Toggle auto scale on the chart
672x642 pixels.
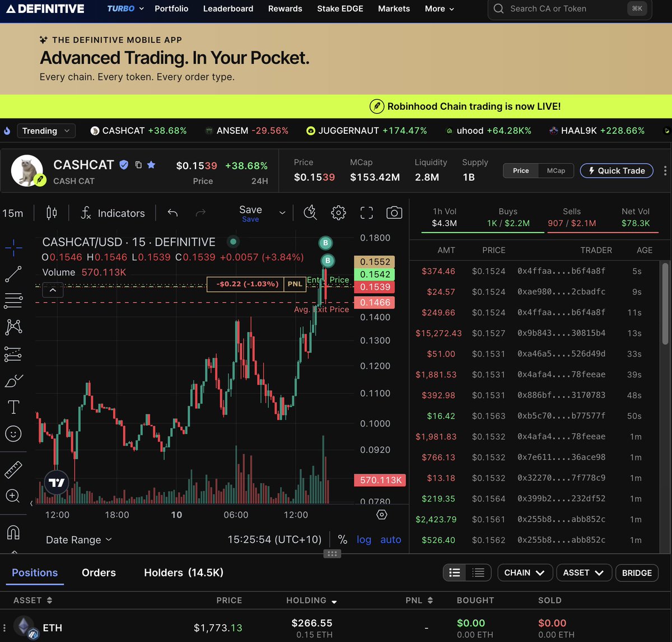(x=391, y=540)
